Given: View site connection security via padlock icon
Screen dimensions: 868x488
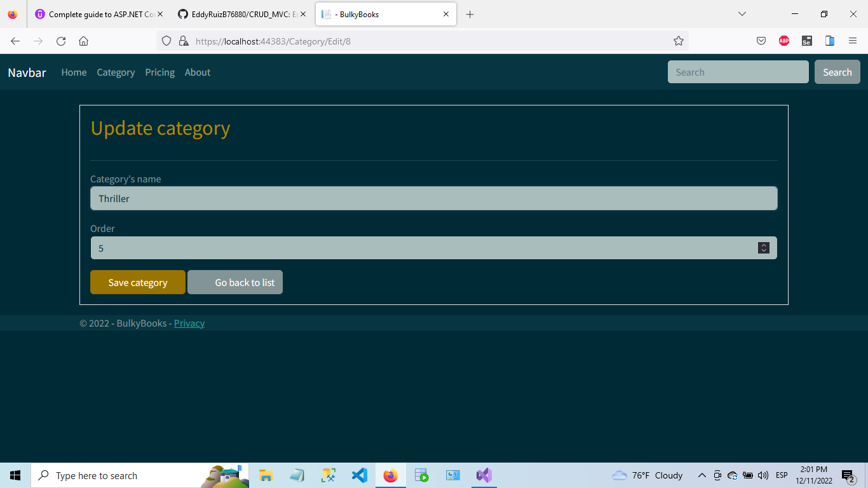Looking at the screenshot, I should [184, 41].
